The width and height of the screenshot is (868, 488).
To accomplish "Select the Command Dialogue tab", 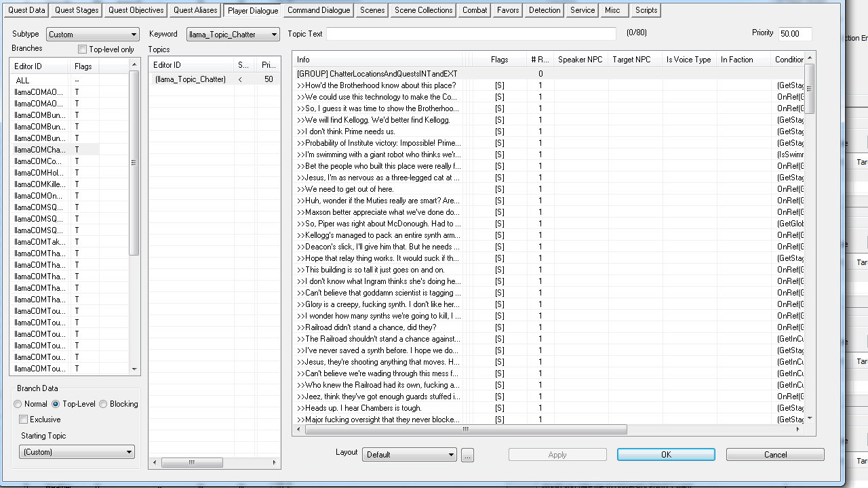I will pyautogui.click(x=319, y=10).
